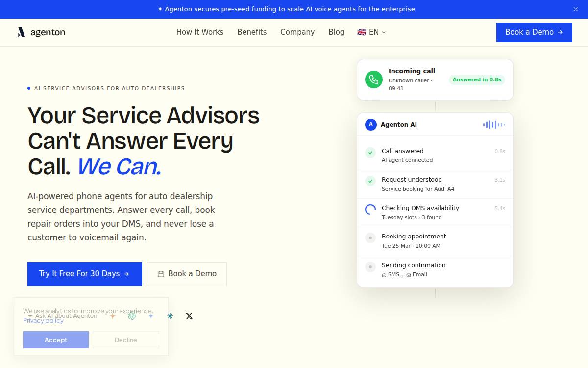Decline analytics cookies

(x=126, y=340)
